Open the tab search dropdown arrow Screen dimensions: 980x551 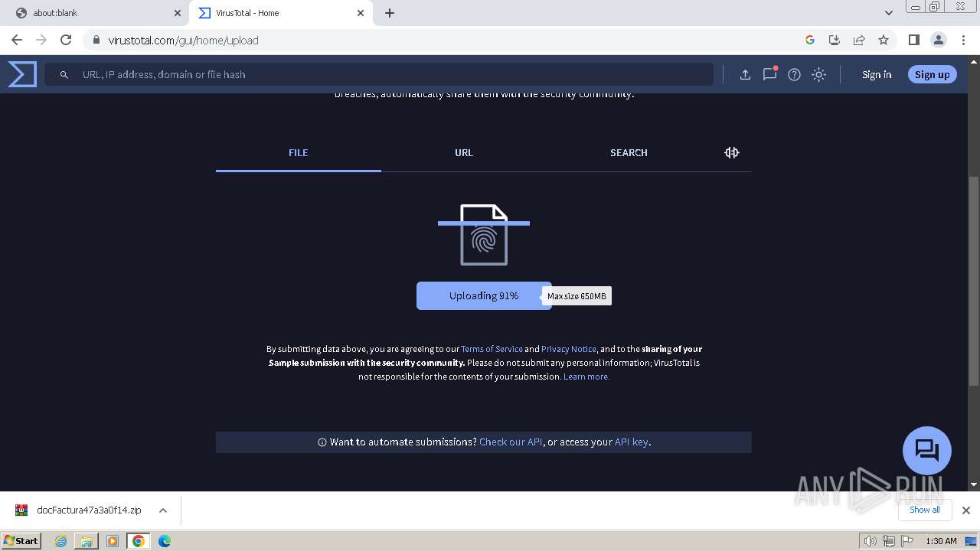tap(888, 13)
